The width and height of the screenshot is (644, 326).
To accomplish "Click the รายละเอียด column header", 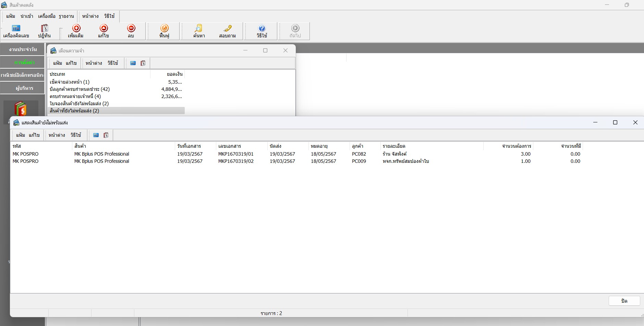I will tap(432, 146).
